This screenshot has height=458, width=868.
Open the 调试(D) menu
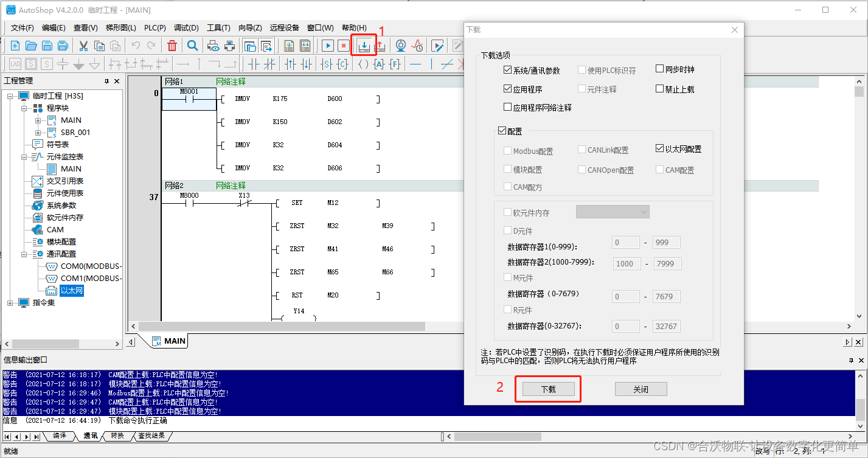(186, 27)
